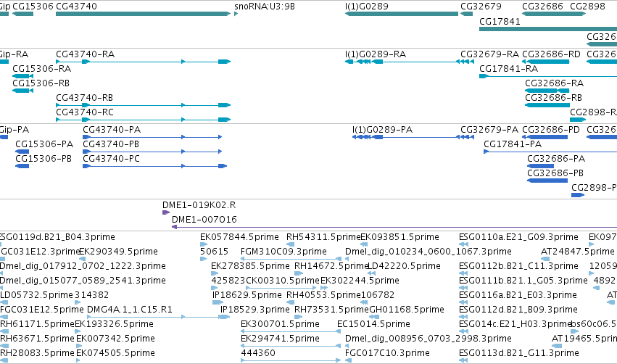Viewport: 617px width, 364px height.
Task: Click the ESG0119d.B21_B04.3prime label
Action: (57, 237)
